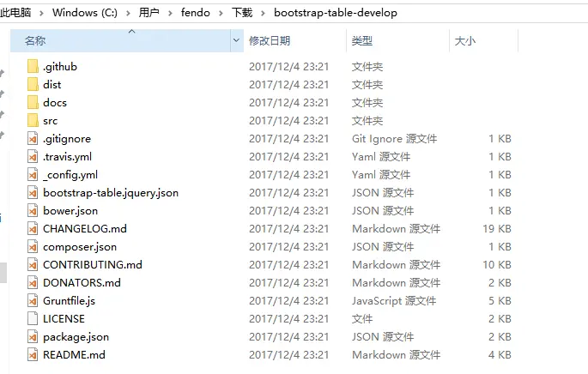
Task: Expand the breadcrumb chevron after 下载
Action: pos(263,13)
